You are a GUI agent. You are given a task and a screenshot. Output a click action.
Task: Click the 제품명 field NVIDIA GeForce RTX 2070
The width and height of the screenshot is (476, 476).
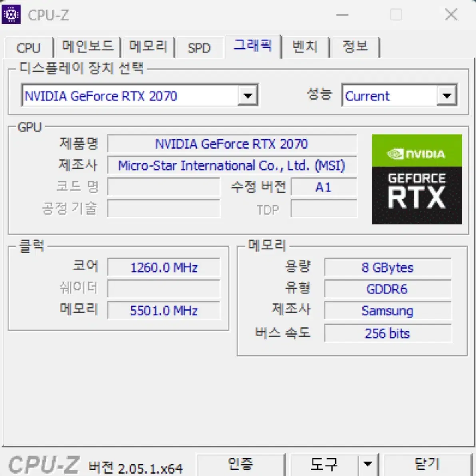pyautogui.click(x=232, y=143)
